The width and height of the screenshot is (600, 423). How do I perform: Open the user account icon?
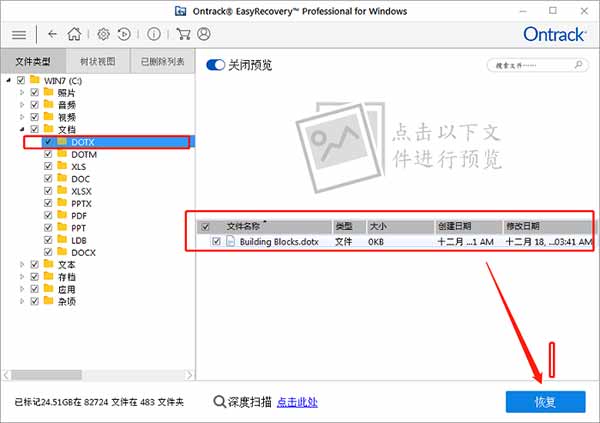coord(202,34)
